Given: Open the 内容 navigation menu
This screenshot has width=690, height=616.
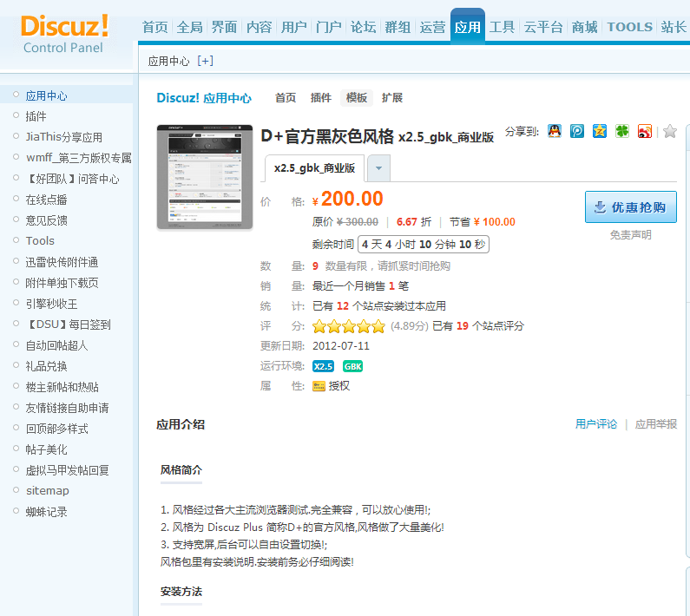Looking at the screenshot, I should tap(260, 27).
